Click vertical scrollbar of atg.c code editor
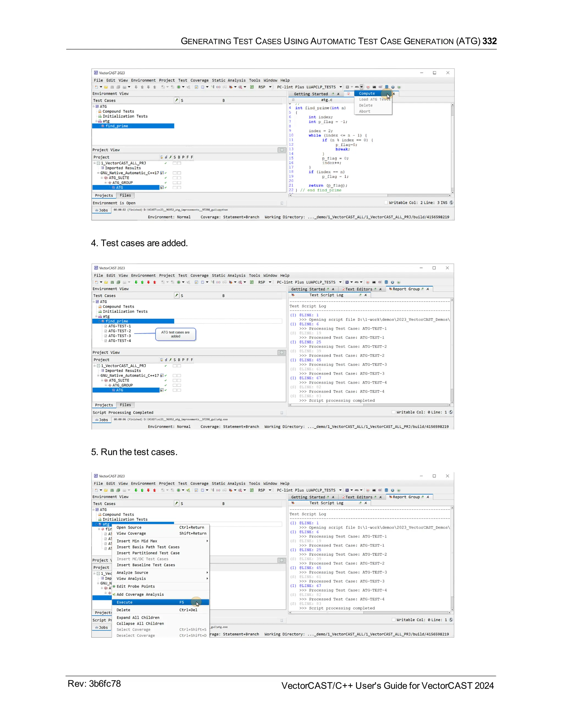 pos(452,149)
